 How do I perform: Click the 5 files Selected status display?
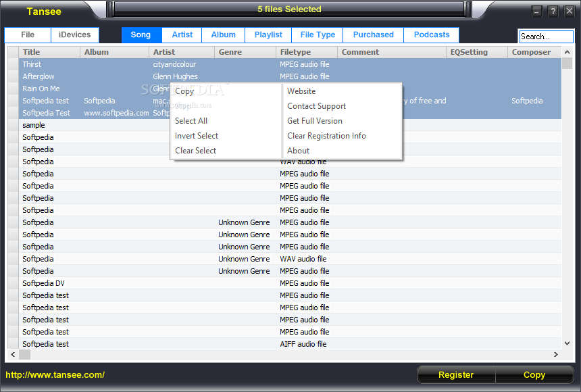pos(289,9)
